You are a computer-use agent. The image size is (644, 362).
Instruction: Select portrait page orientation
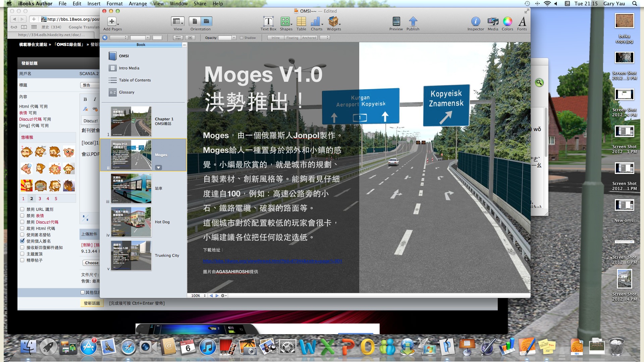(x=195, y=21)
